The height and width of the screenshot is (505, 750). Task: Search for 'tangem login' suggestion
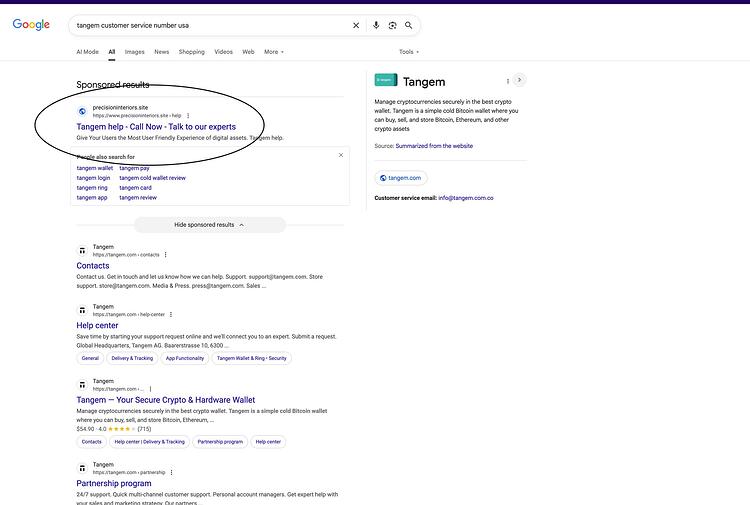pyautogui.click(x=93, y=178)
